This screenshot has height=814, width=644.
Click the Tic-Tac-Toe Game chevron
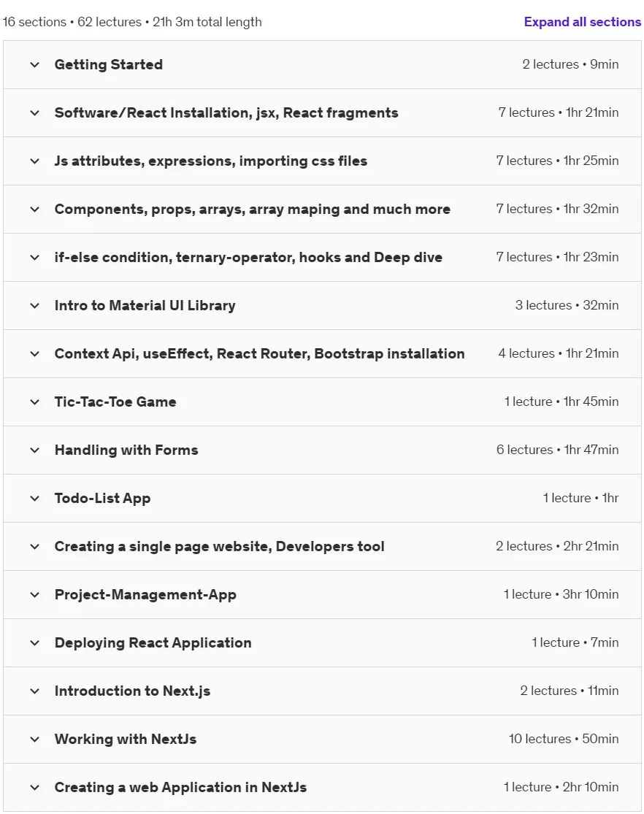(x=35, y=402)
